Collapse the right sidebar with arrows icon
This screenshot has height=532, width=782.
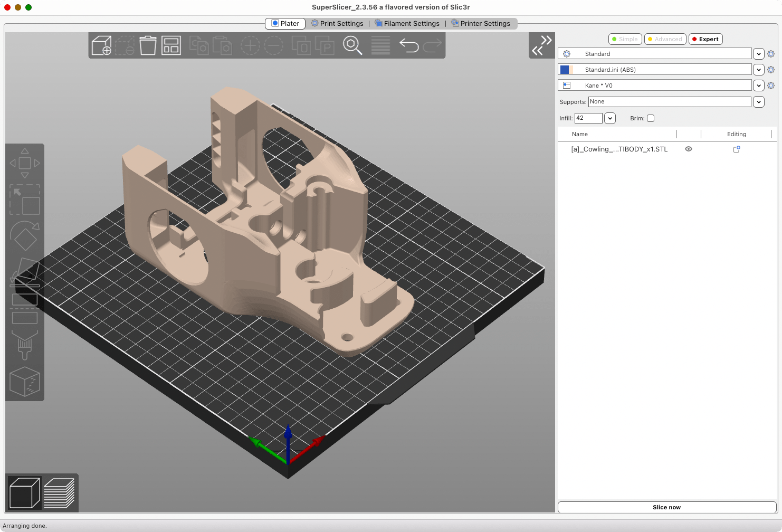pos(542,45)
